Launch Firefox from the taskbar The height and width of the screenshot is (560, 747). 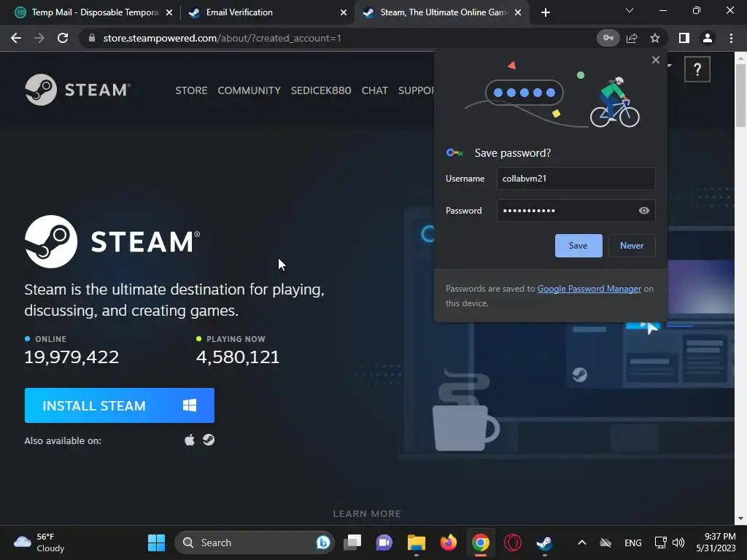point(449,542)
